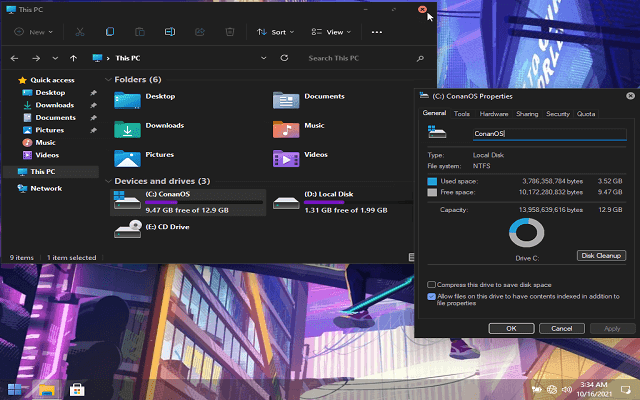Screen dimensions: 640x400
Task: Expand address bar history dropdown
Action: (264, 58)
